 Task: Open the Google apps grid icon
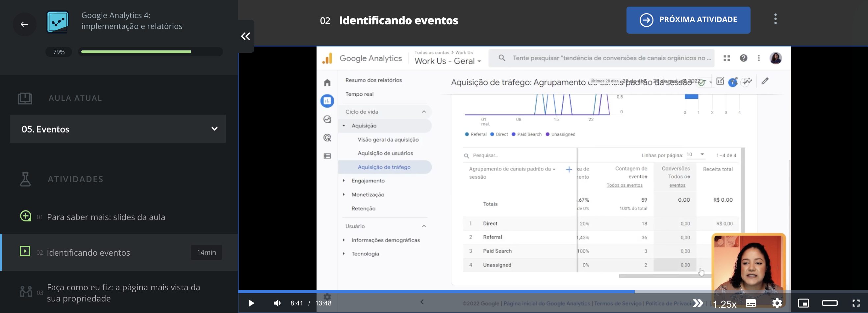coord(727,58)
